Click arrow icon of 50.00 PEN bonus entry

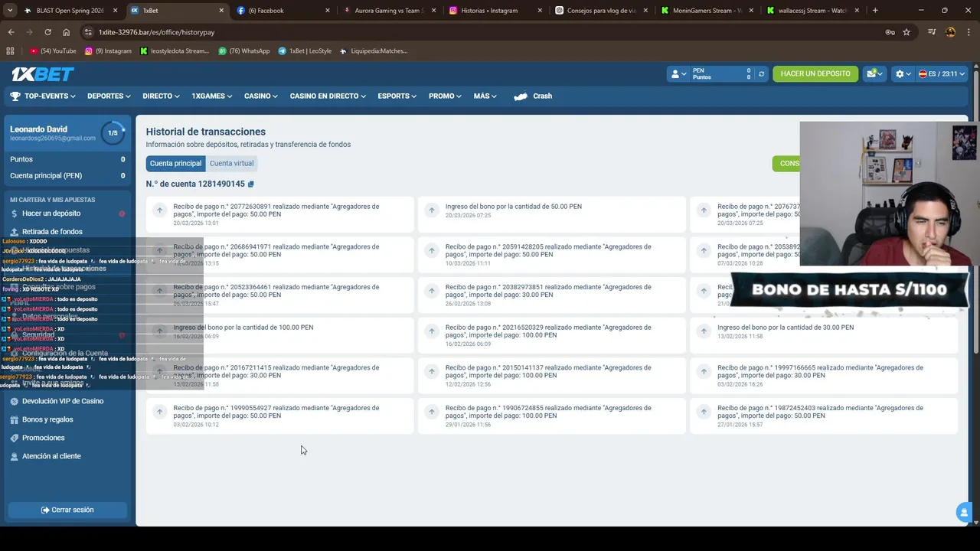[x=432, y=210]
